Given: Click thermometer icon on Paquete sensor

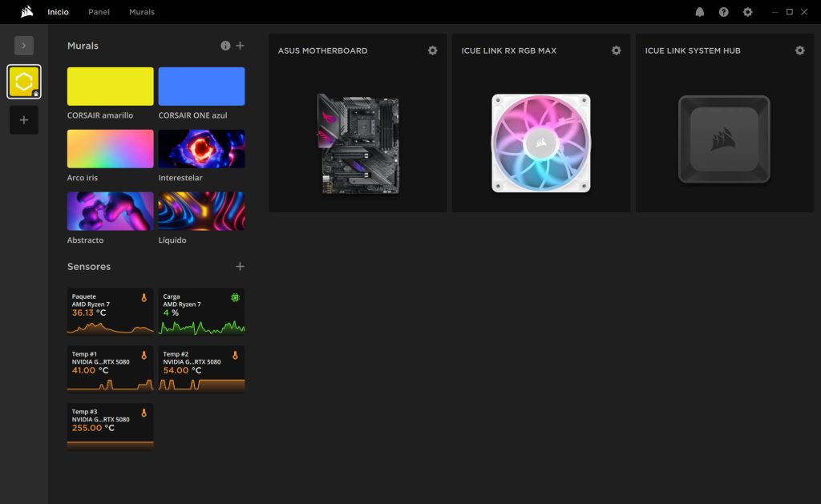Looking at the screenshot, I should click(x=144, y=297).
